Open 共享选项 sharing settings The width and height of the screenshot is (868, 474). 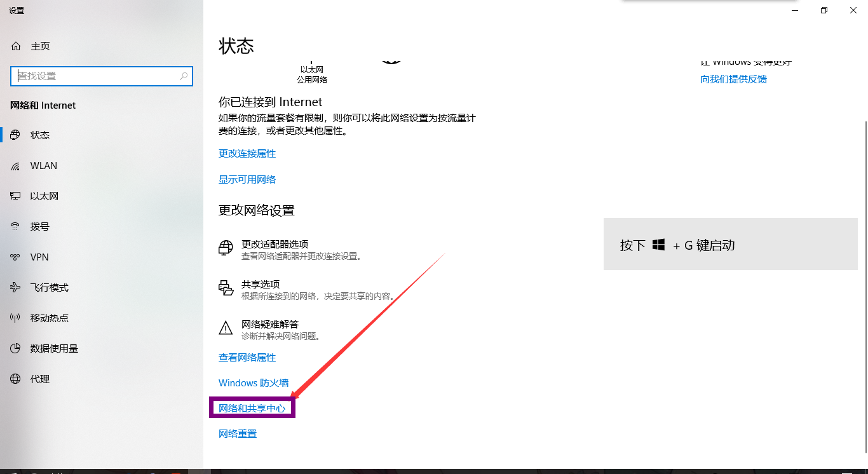pos(261,285)
